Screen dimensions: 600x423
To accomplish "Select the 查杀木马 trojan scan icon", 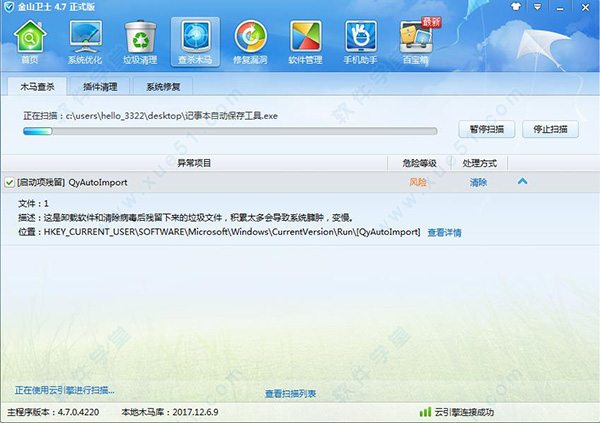I will [195, 42].
